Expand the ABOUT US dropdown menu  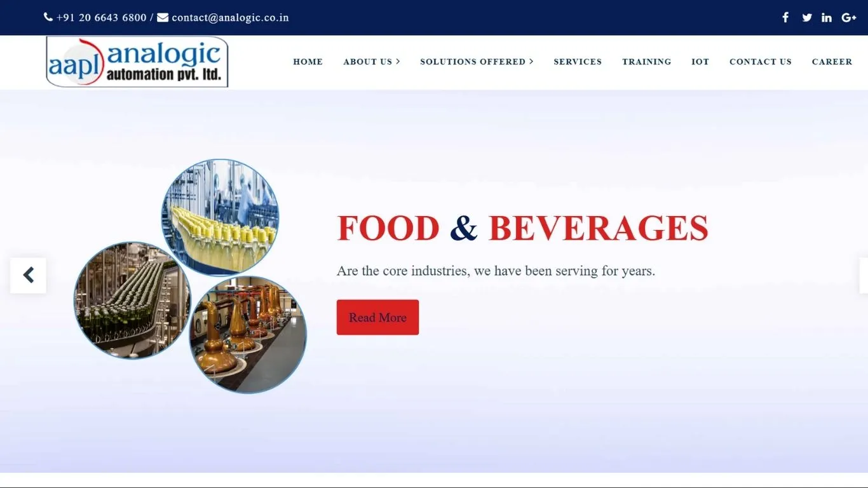[x=368, y=62]
